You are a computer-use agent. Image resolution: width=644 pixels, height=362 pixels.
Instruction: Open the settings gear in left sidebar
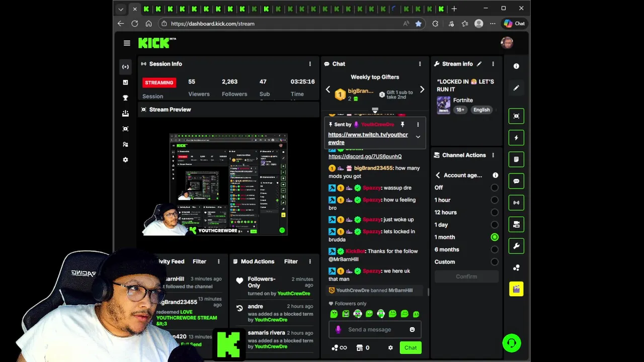tap(125, 160)
